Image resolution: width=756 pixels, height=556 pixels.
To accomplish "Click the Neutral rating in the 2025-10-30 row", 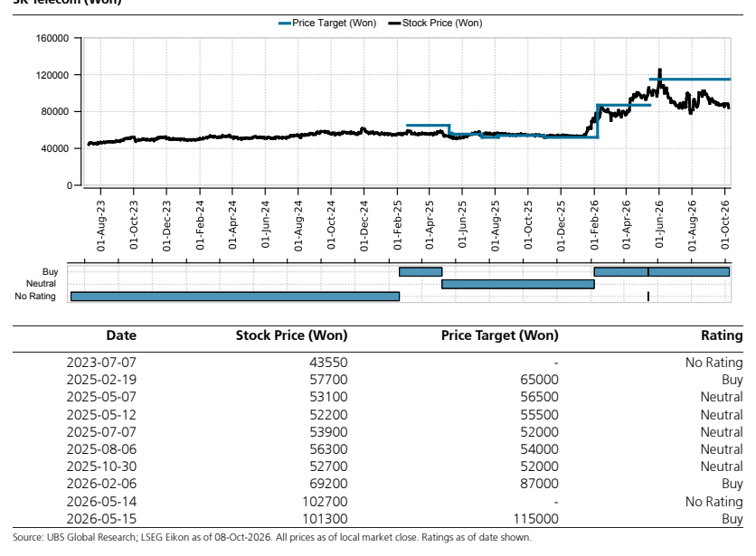I will click(x=722, y=466).
